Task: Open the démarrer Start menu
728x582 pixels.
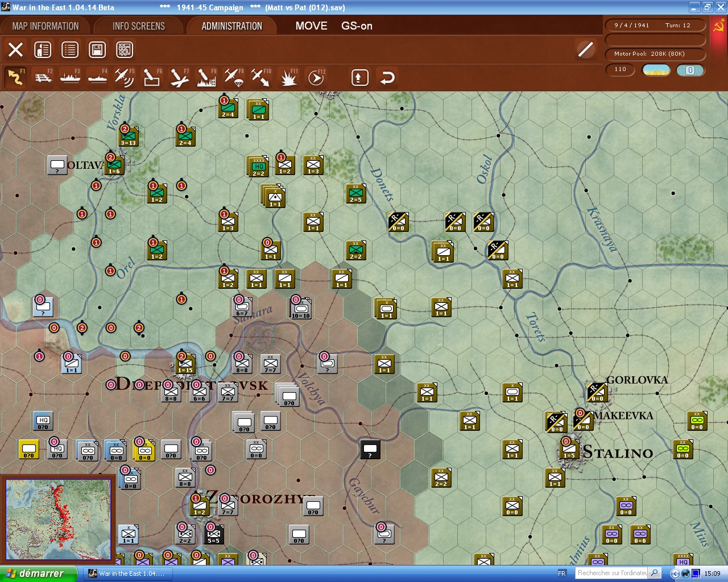Action: pyautogui.click(x=38, y=573)
